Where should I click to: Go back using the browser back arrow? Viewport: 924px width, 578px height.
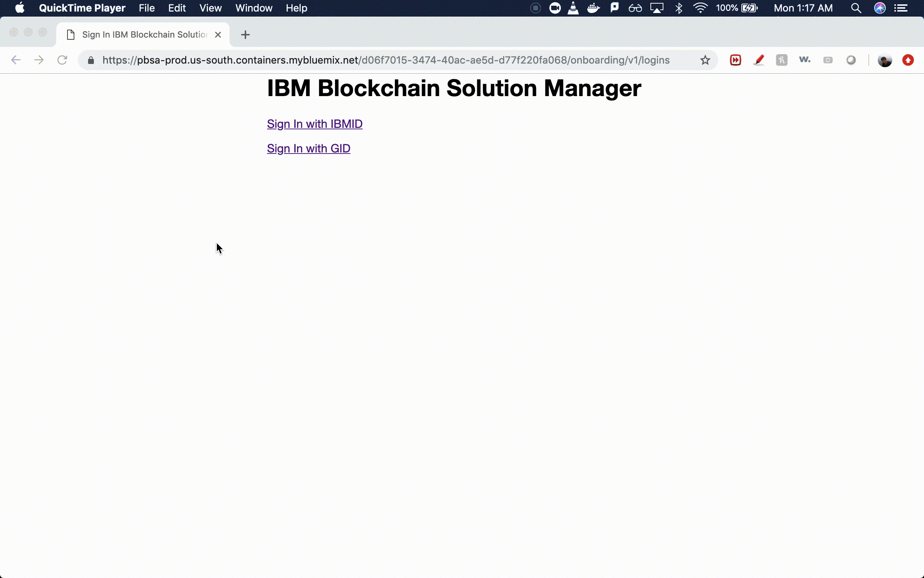pyautogui.click(x=16, y=60)
